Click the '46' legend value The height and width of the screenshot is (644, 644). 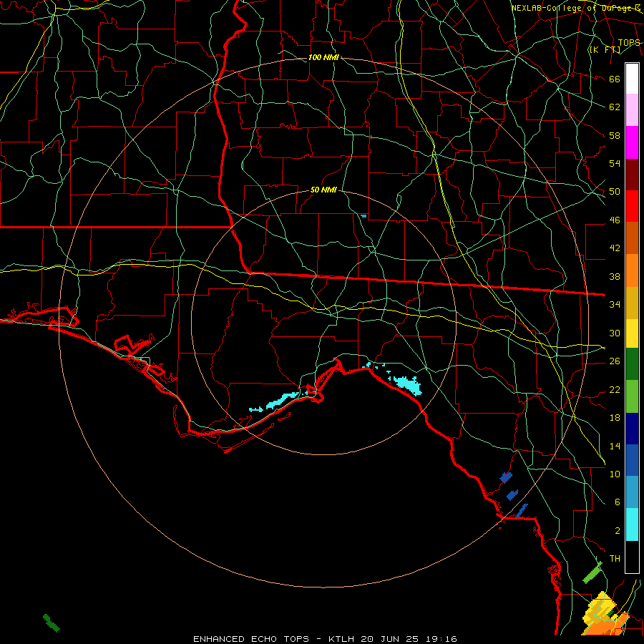615,220
